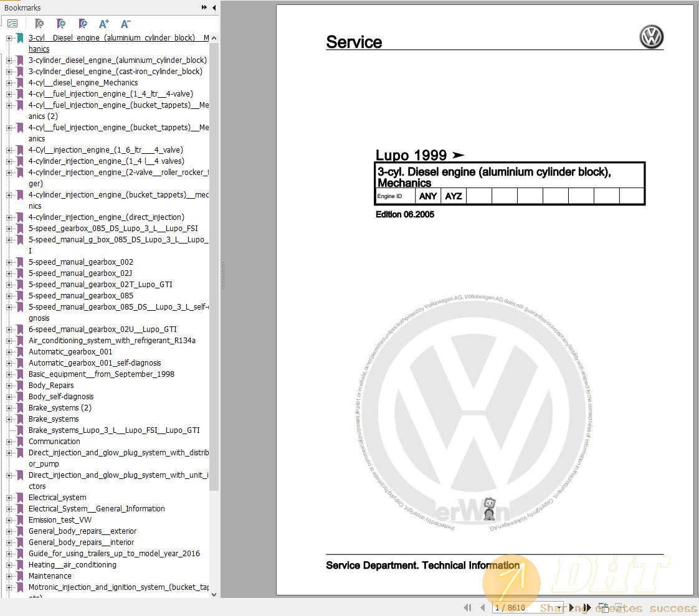Click the add new bookmark icon
The width and height of the screenshot is (699, 616).
[60, 24]
